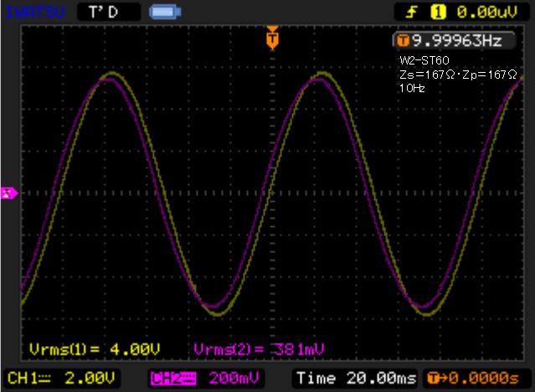Select the 9.99963Hz frequency counter reading
The image size is (535, 392).
coord(457,41)
